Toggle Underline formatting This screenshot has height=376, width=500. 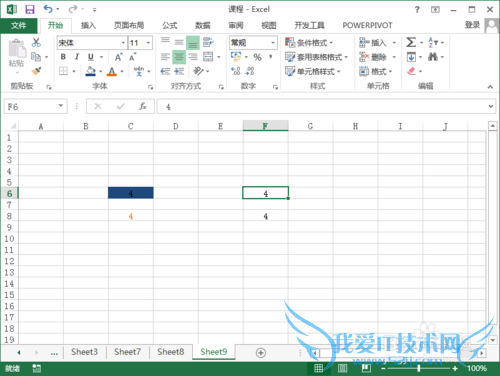click(91, 57)
